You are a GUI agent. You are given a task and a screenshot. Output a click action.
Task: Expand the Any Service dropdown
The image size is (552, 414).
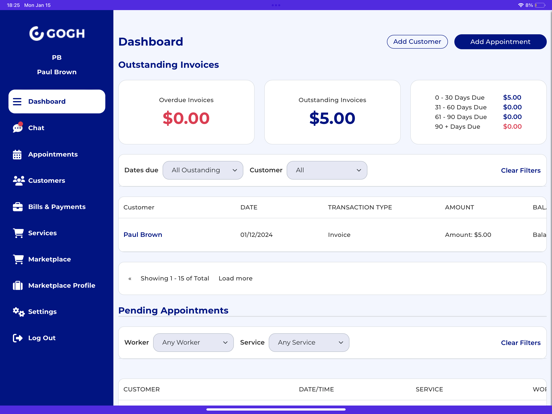tap(309, 343)
